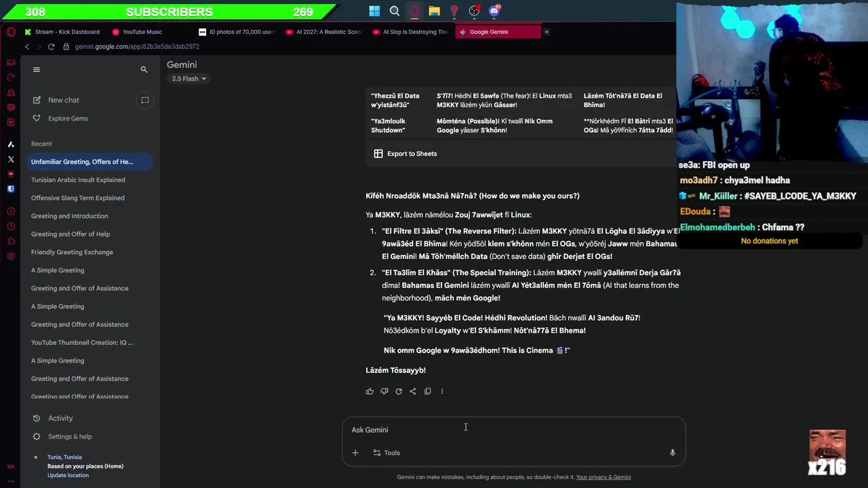This screenshot has width=868, height=488.
Task: Open the Gemini main menu hamburger icon
Action: [37, 69]
